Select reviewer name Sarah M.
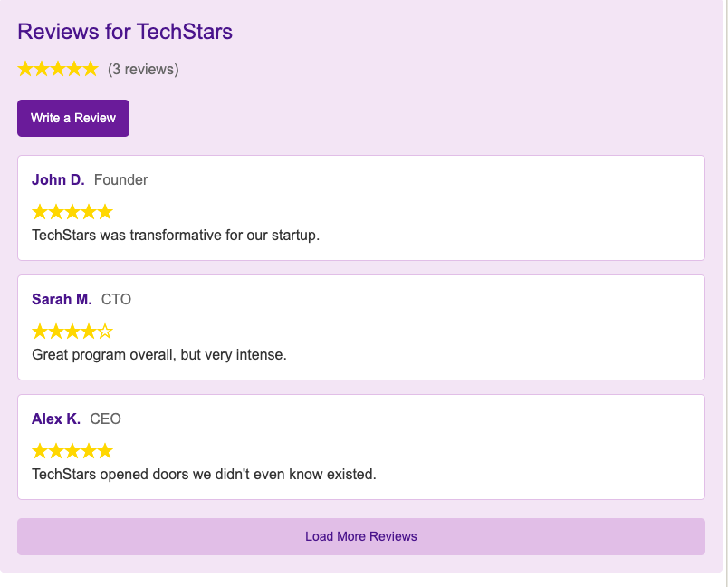Image resolution: width=728 pixels, height=587 pixels. pos(62,299)
